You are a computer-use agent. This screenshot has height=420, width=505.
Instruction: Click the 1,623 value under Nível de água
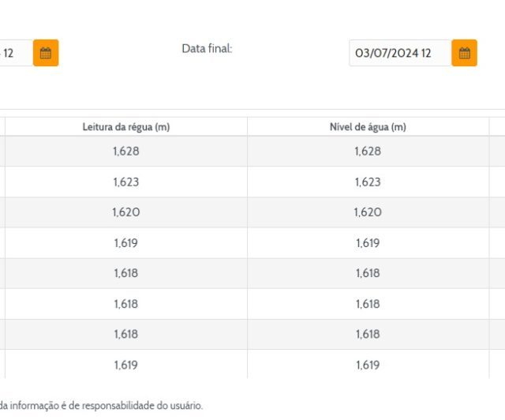368,182
